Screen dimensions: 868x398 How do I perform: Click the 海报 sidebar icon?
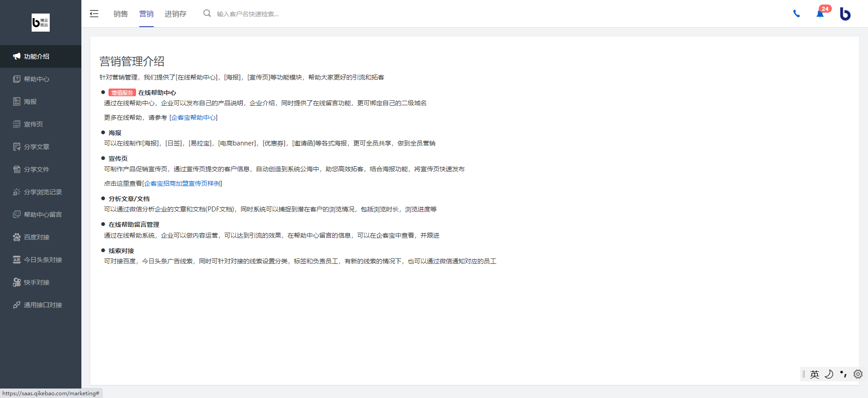click(17, 102)
